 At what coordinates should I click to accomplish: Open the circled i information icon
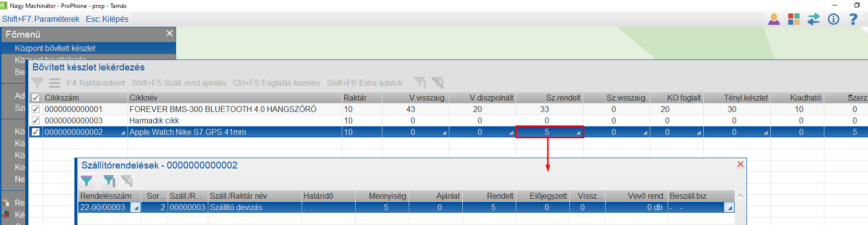click(x=833, y=19)
